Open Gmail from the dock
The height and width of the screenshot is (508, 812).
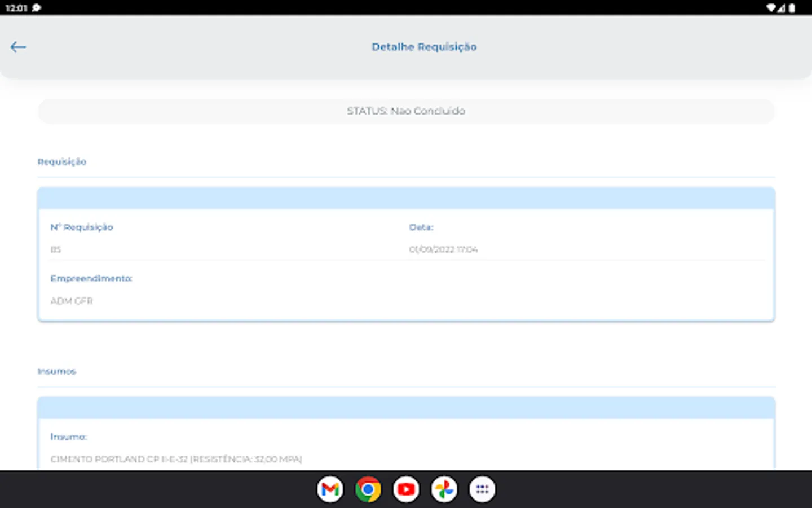click(330, 489)
